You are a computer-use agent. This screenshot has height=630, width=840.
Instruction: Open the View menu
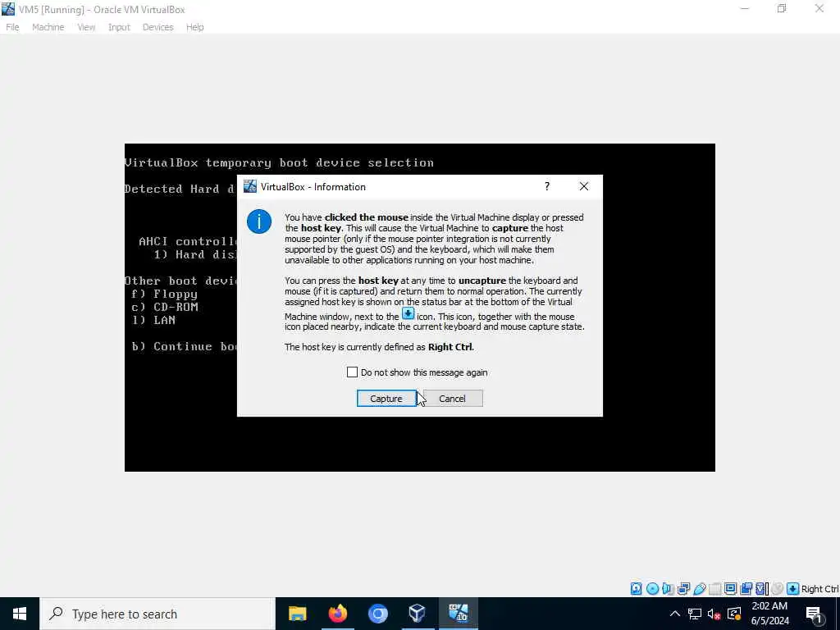click(x=85, y=27)
